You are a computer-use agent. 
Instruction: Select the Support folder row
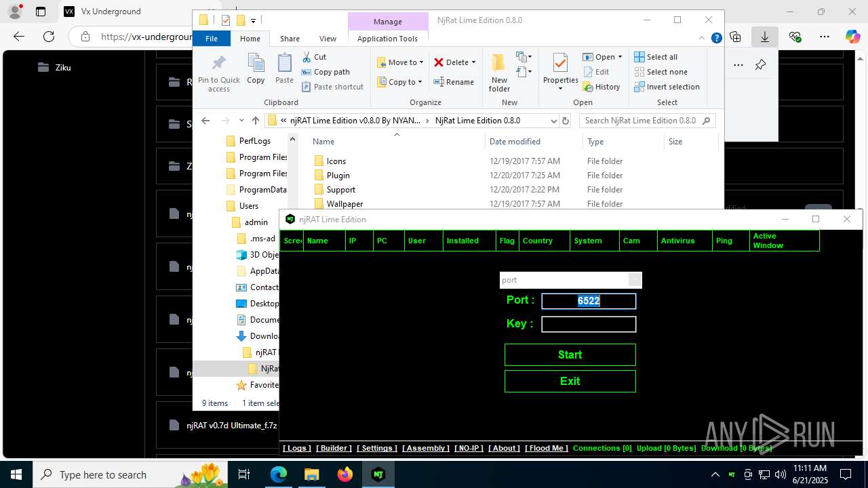coord(514,190)
